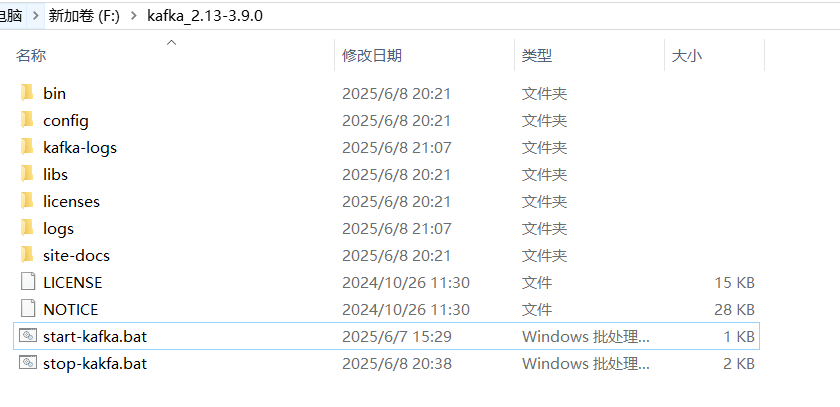Click the config folder icon
This screenshot has height=407, width=840.
point(26,120)
